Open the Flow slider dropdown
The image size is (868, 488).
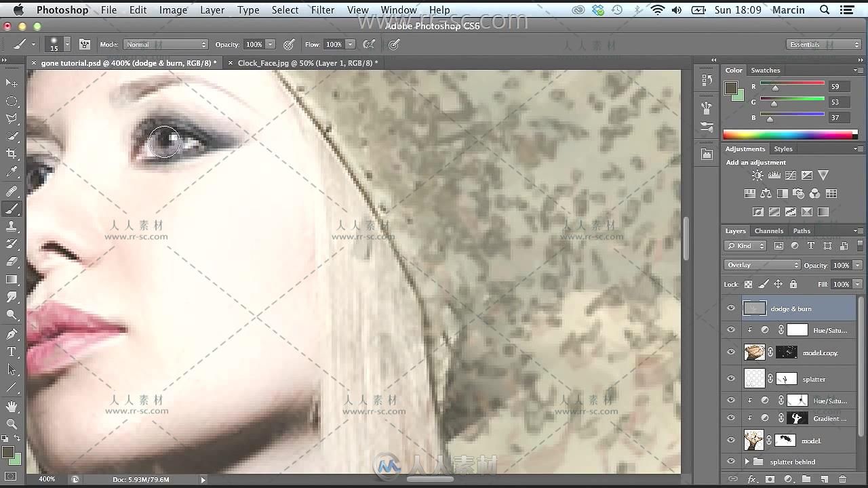point(350,45)
